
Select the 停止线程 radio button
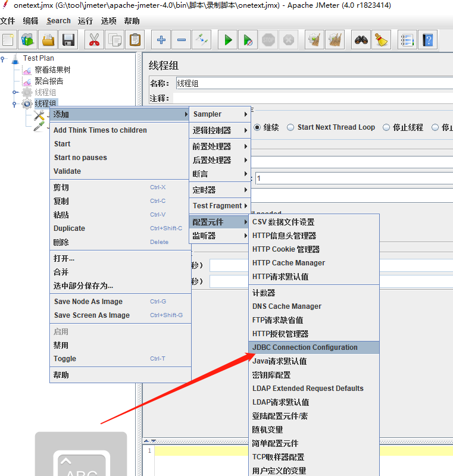(386, 127)
